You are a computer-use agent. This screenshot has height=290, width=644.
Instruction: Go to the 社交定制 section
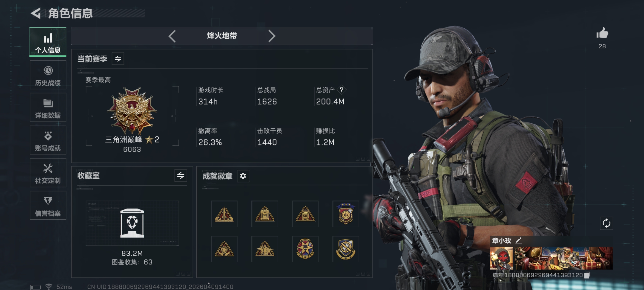[48, 173]
